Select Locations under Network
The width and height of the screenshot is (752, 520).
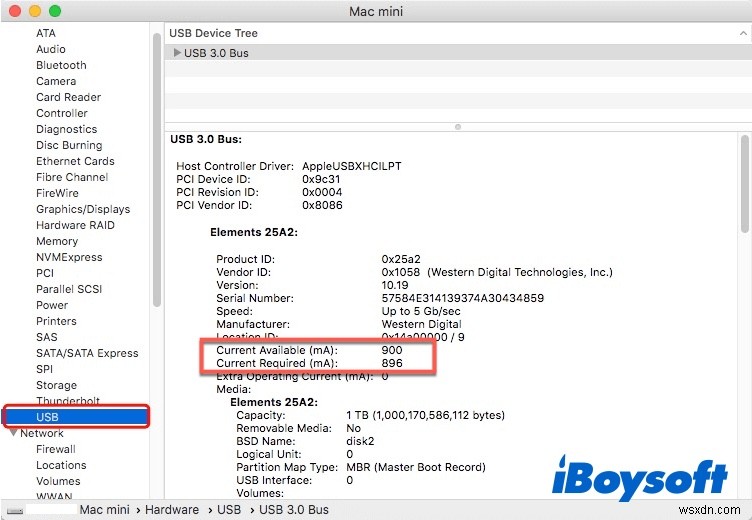click(61, 465)
